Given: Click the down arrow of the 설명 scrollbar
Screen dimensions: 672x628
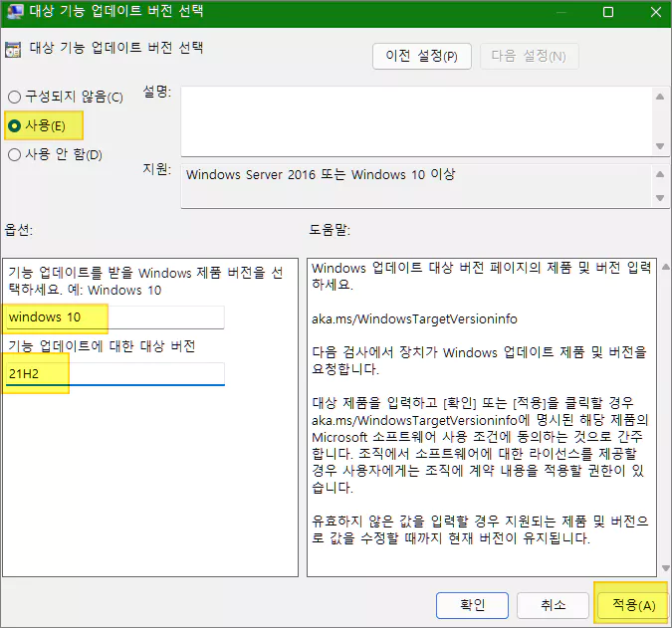Looking at the screenshot, I should tap(660, 146).
